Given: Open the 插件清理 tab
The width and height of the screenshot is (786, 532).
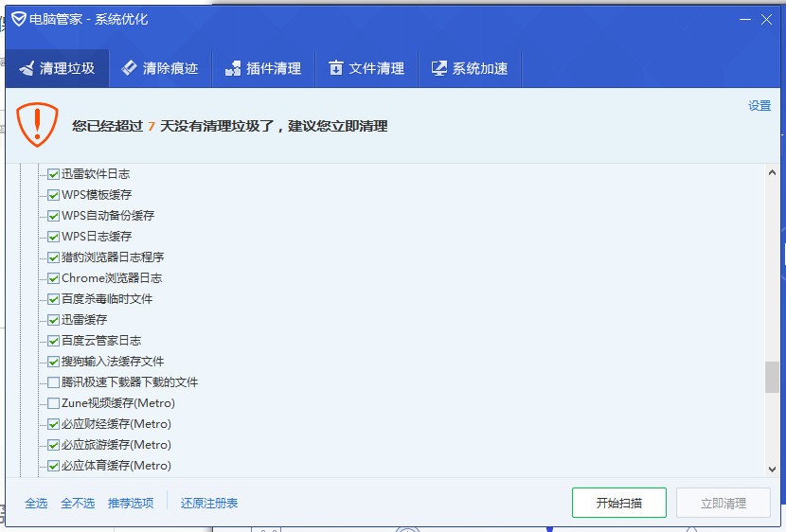Looking at the screenshot, I should tap(263, 68).
